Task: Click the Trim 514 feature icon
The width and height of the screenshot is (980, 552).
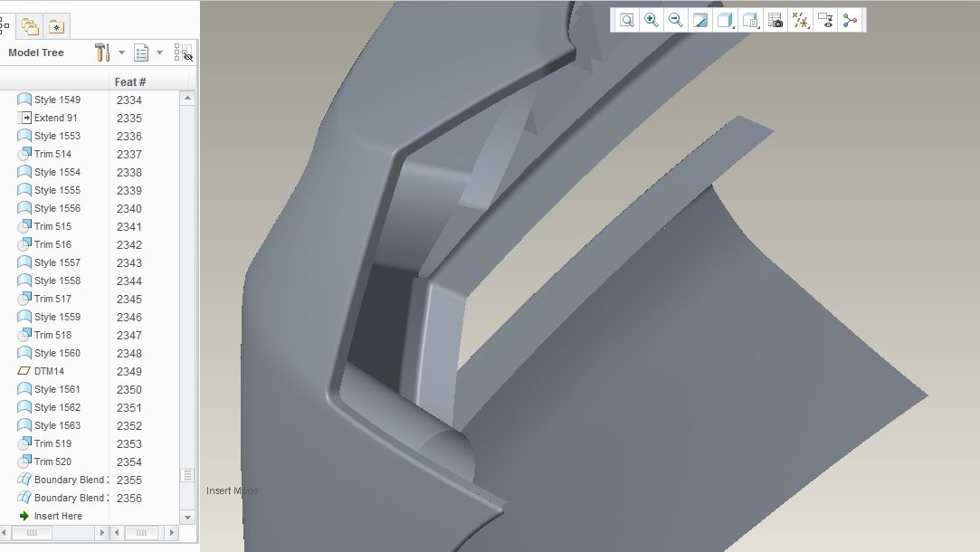Action: 24,154
